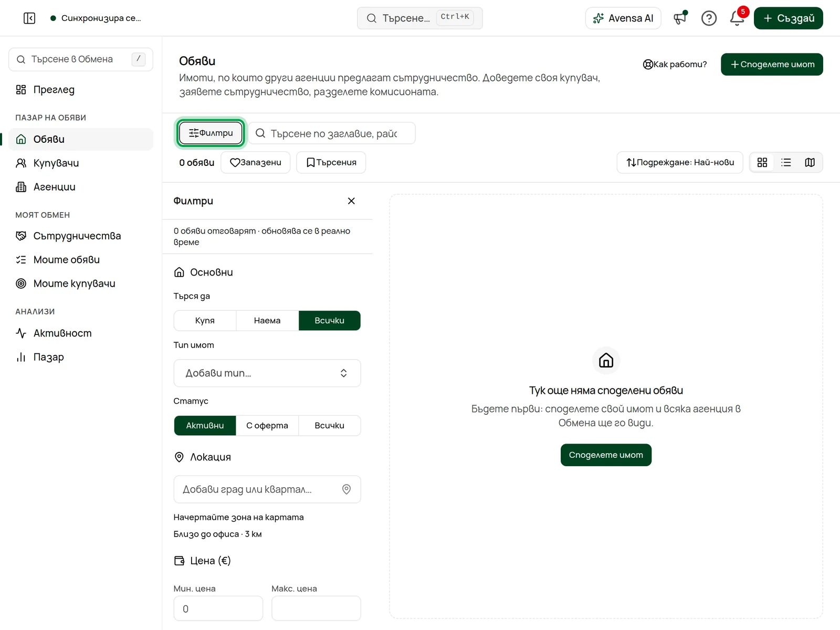The width and height of the screenshot is (840, 630).
Task: Switch to list view icon
Action: click(786, 163)
